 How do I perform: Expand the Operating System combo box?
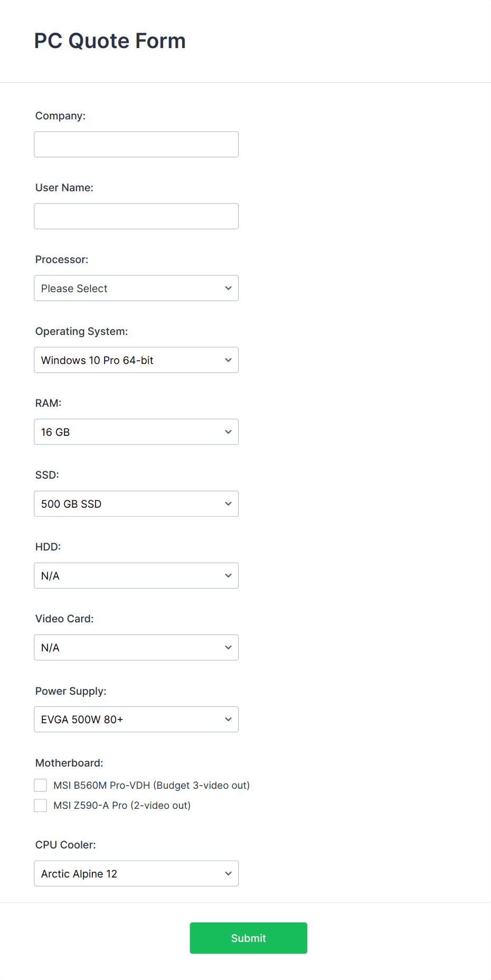[x=136, y=360]
